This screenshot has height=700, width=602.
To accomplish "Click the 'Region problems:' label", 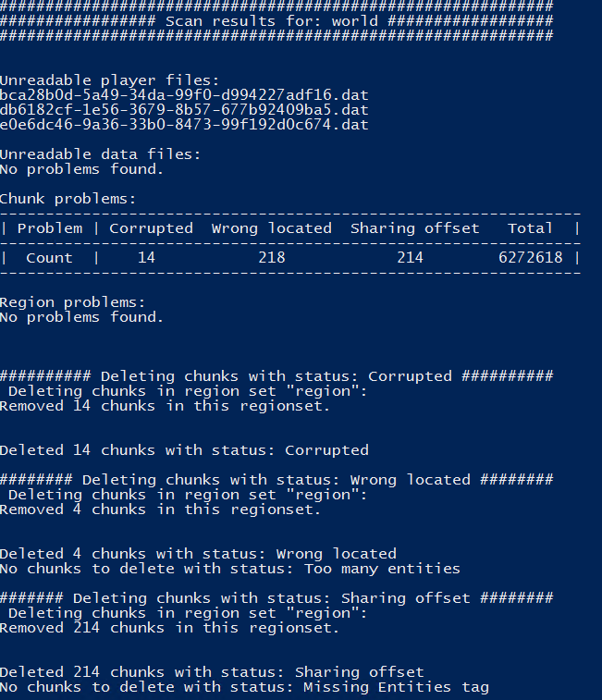I will [72, 302].
